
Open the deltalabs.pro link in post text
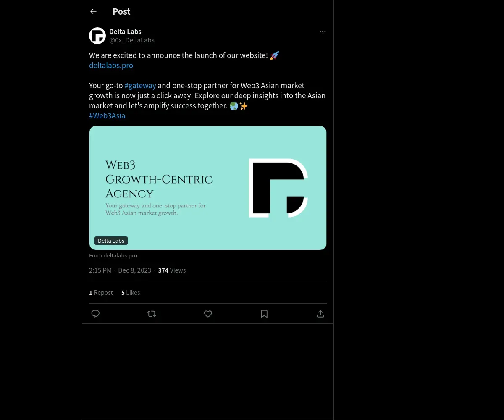point(111,65)
